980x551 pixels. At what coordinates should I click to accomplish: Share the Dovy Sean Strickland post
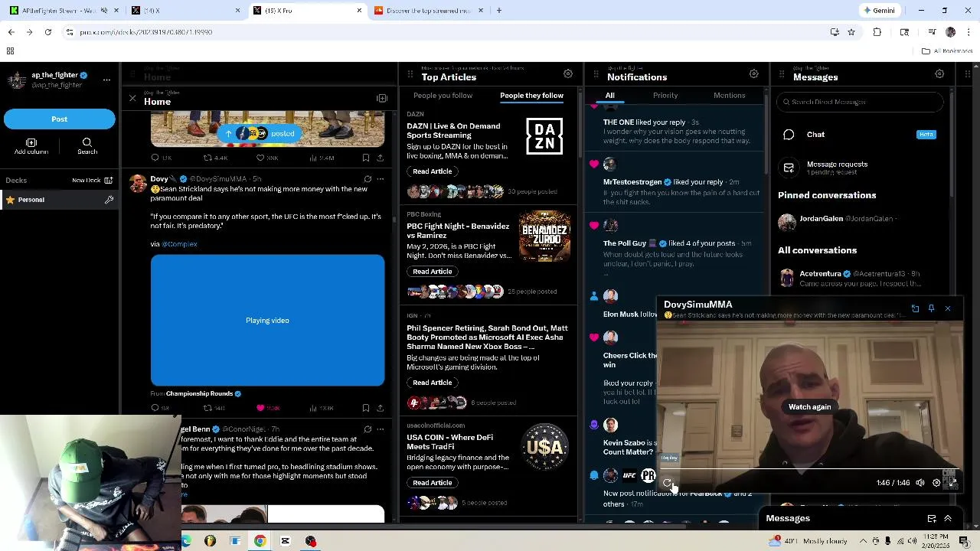click(x=381, y=409)
